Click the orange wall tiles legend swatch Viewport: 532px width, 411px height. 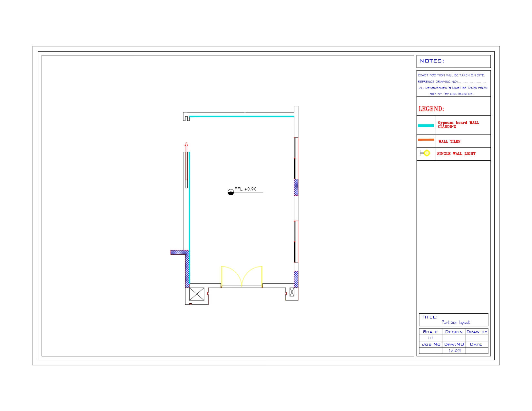coord(426,139)
